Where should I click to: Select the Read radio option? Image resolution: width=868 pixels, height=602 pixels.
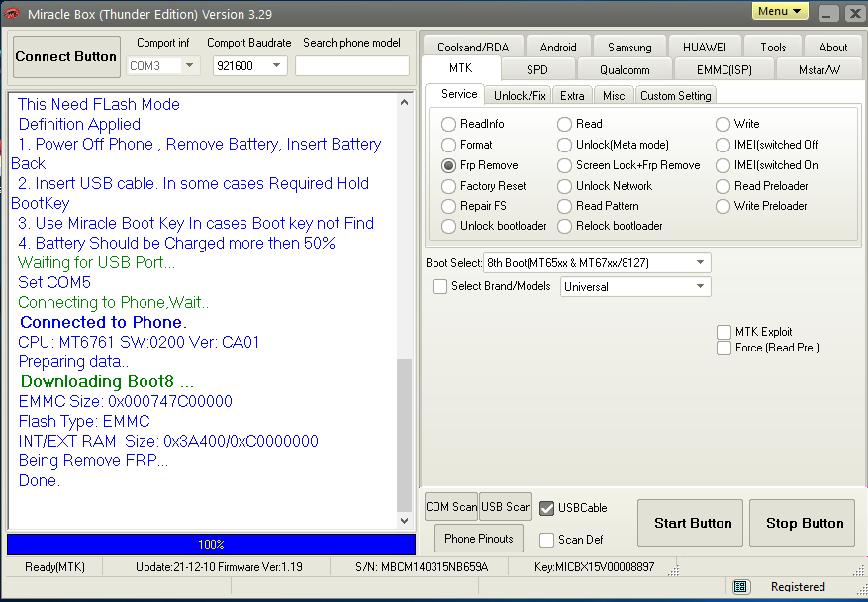[x=564, y=124]
